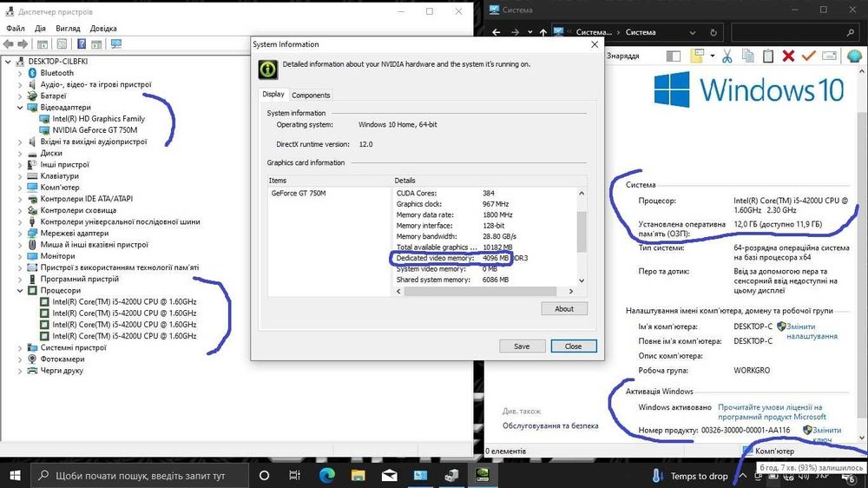Open the Mail app from the taskbar
868x488 pixels.
pos(389,475)
